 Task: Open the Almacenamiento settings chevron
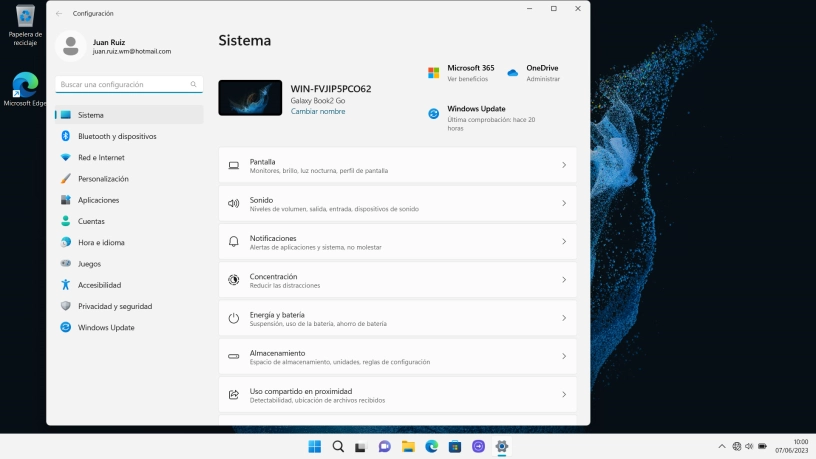tap(564, 356)
